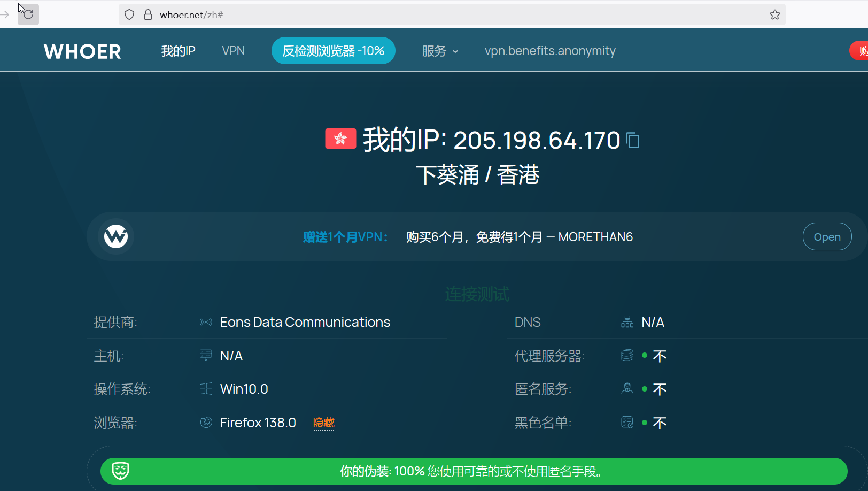
Task: Click the 操作系统 label
Action: click(x=122, y=389)
